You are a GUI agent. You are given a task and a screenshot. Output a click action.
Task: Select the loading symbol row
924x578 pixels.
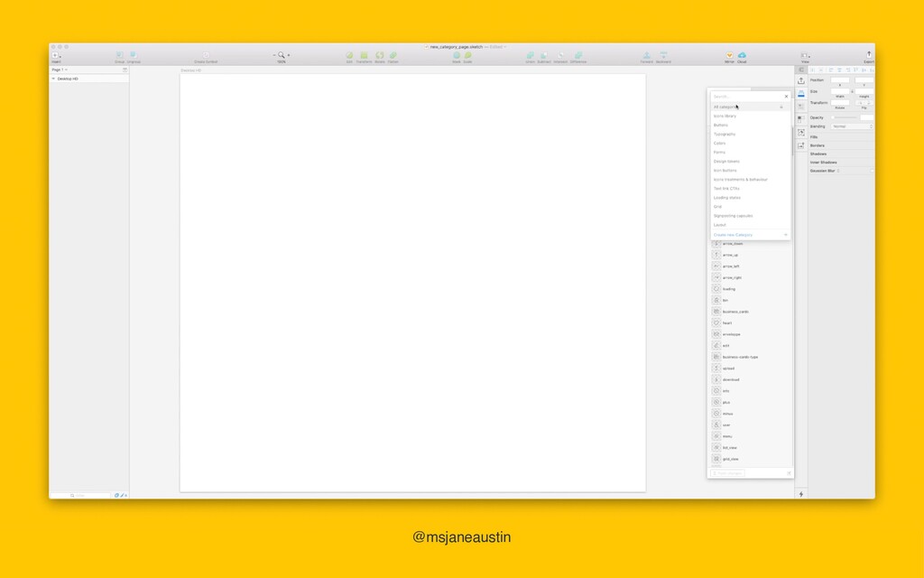pos(750,289)
